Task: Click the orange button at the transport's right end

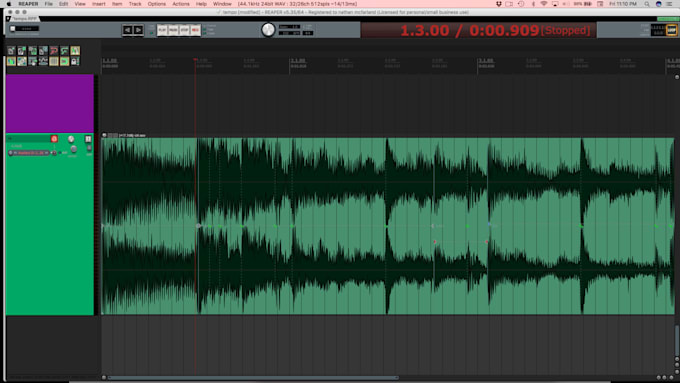Action: coord(671,30)
